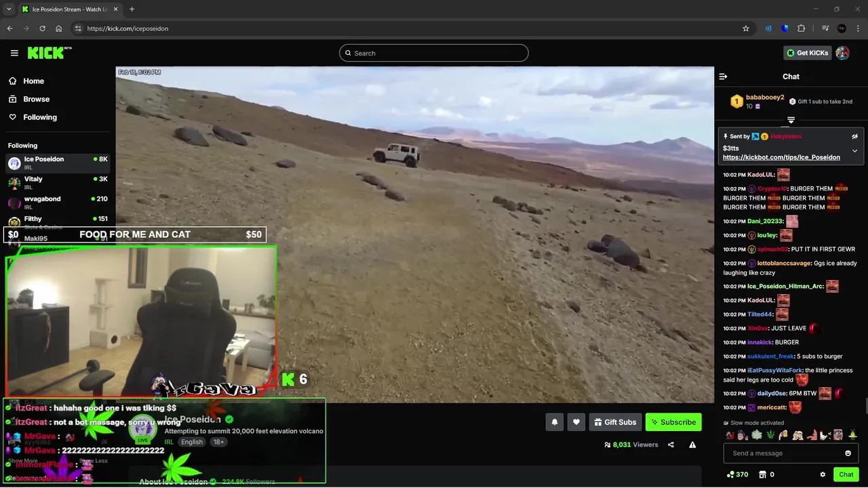The height and width of the screenshot is (488, 868).
Task: Open the channel points balance 370
Action: pos(737,474)
